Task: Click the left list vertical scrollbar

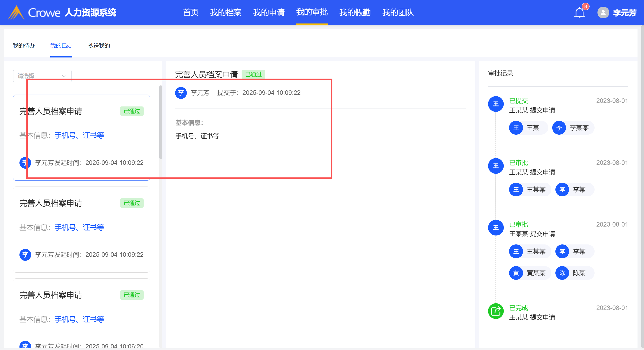Action: pyautogui.click(x=161, y=122)
